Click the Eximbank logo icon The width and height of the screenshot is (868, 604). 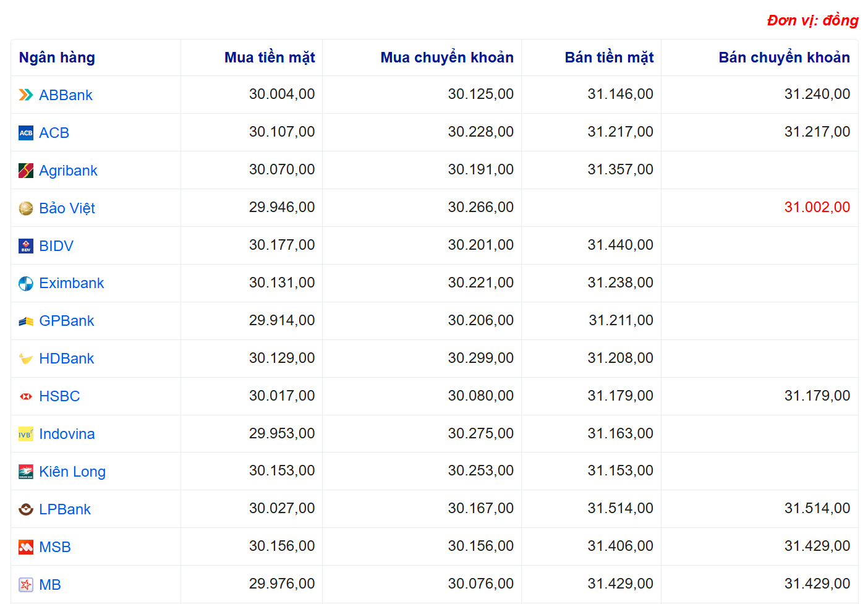tap(26, 284)
